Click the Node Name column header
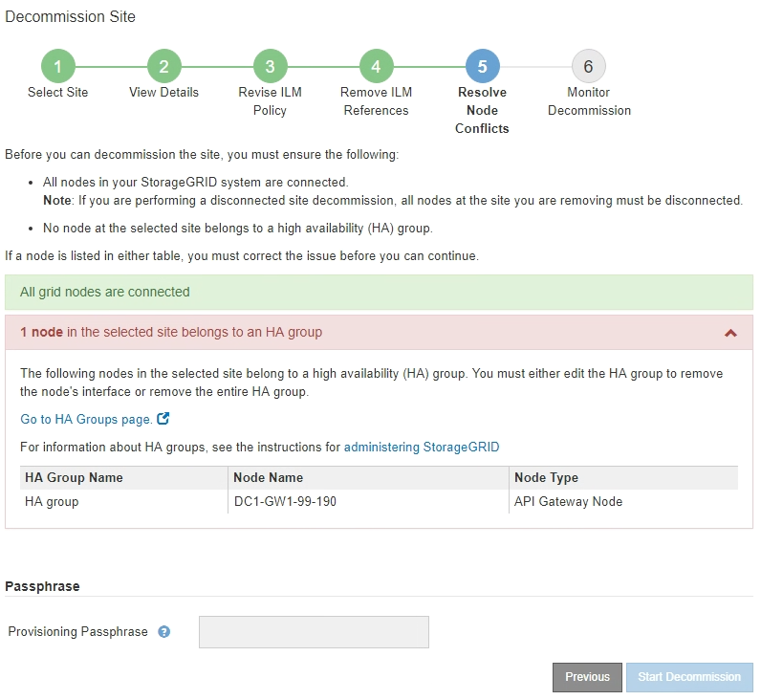This screenshot has height=700, width=761. click(x=268, y=477)
